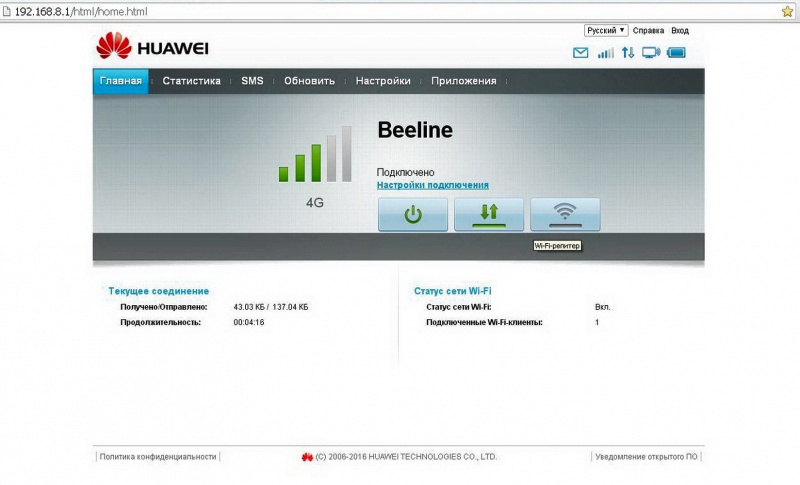800x485 pixels.
Task: Open the Приложения tab
Action: pos(463,81)
